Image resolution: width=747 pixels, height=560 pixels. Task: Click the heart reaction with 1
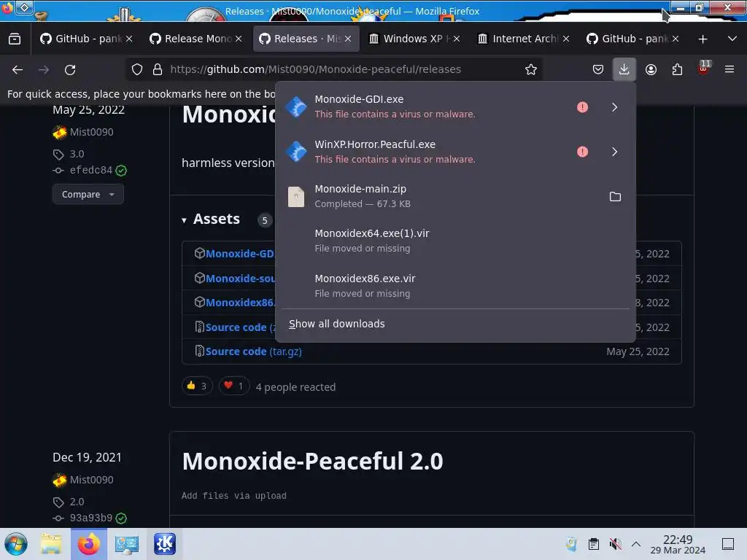pos(234,386)
